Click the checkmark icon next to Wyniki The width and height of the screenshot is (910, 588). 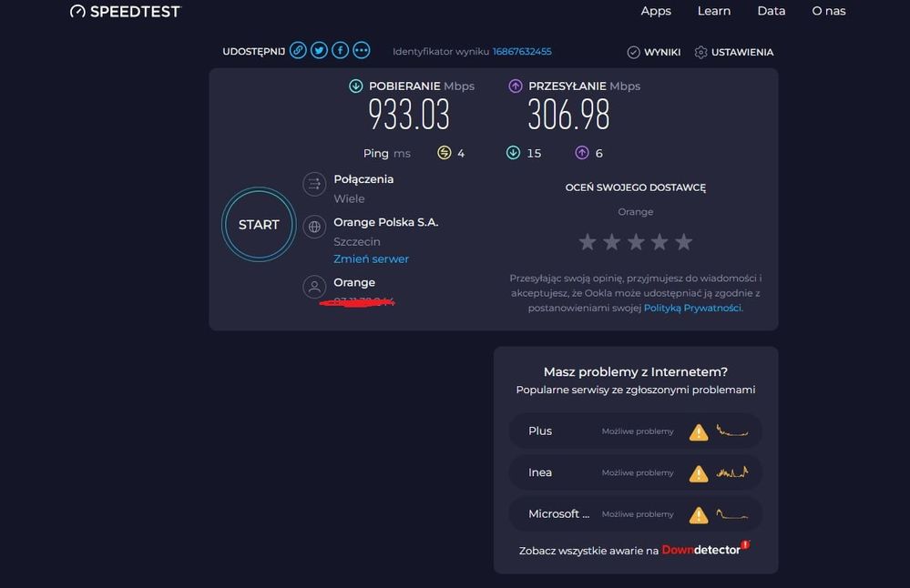point(634,53)
